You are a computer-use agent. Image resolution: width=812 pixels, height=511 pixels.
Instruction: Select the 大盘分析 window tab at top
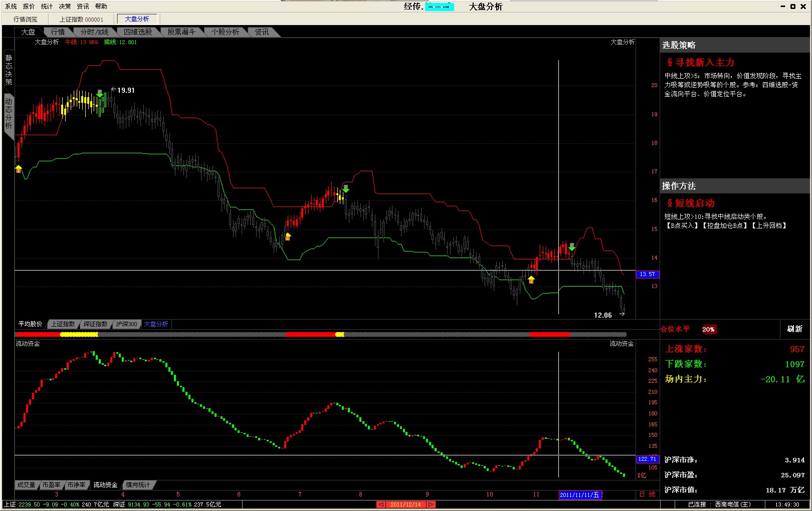pyautogui.click(x=137, y=19)
